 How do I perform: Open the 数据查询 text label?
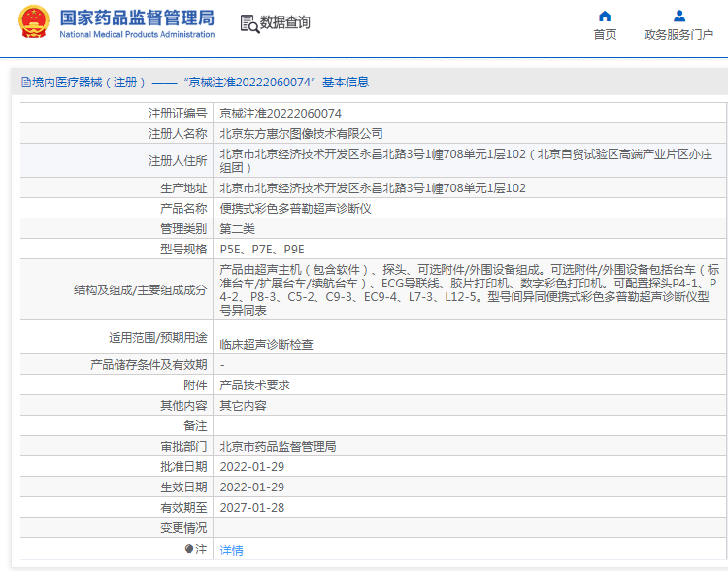pyautogui.click(x=284, y=22)
